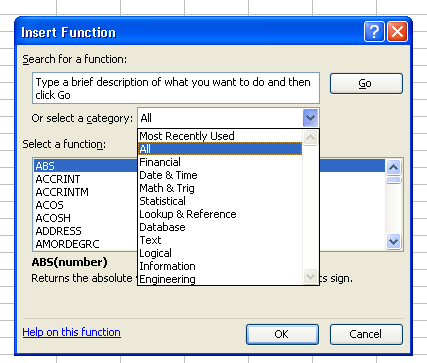The image size is (427, 363).
Task: Confirm with the OK button
Action: 282,334
